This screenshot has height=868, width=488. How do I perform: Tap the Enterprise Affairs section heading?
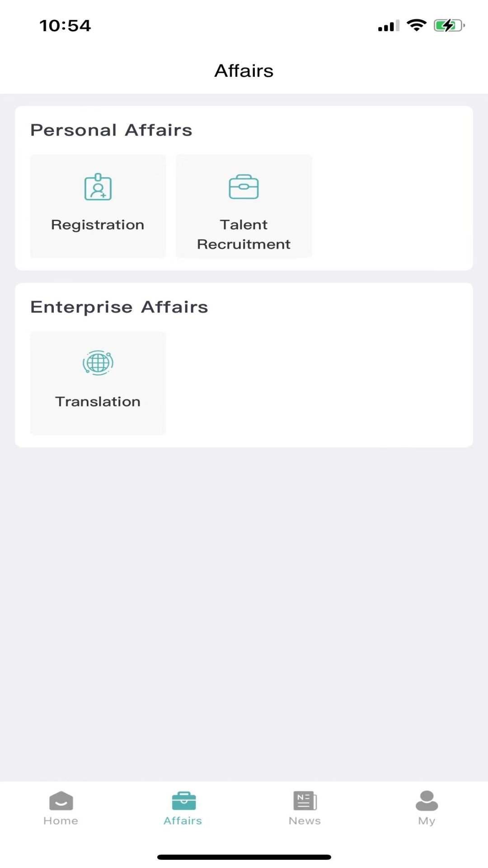point(119,307)
